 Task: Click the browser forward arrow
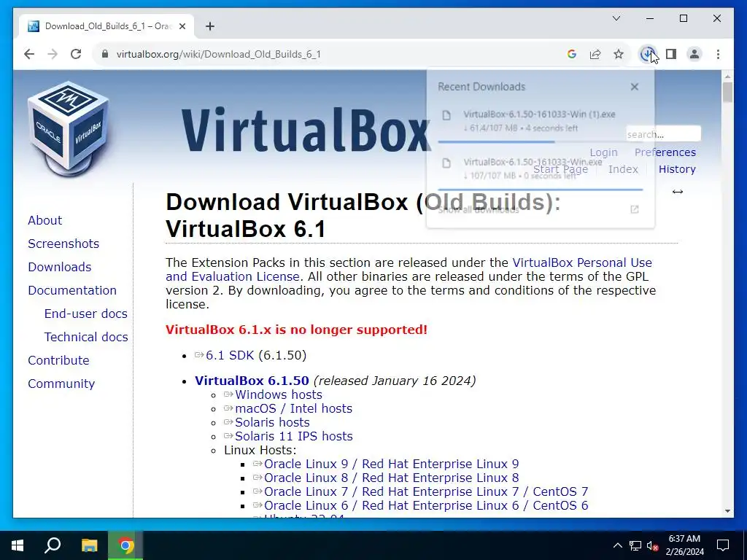pyautogui.click(x=53, y=54)
